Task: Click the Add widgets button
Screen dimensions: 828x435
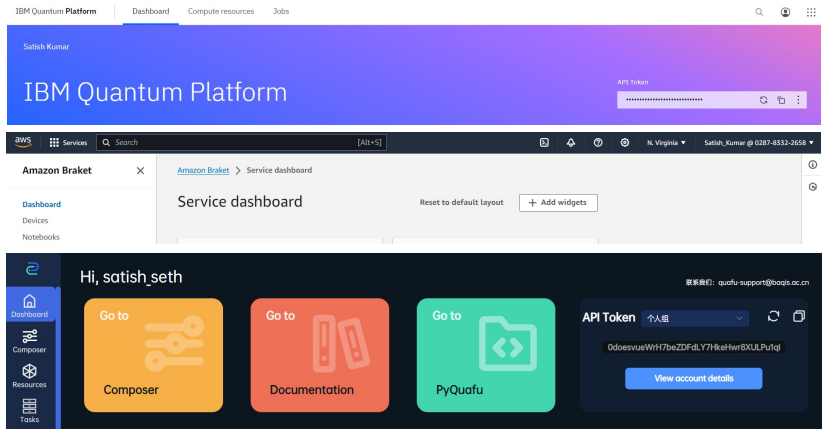Action: (x=558, y=203)
